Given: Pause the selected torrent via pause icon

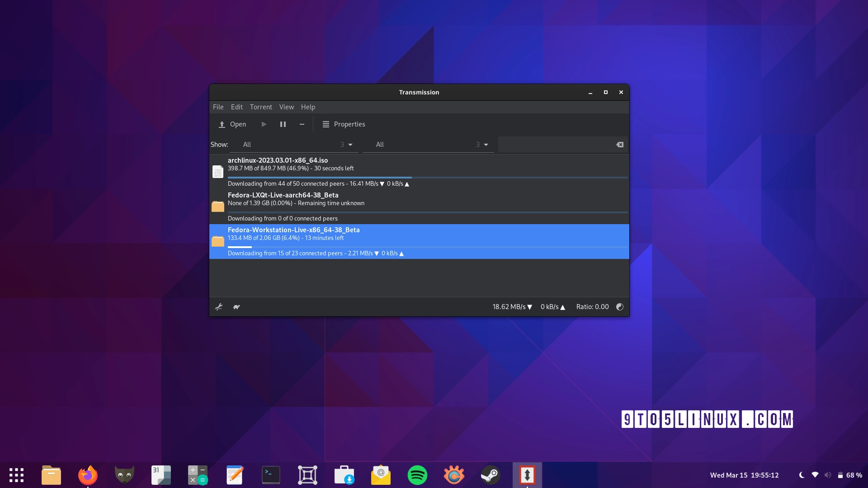Looking at the screenshot, I should point(283,124).
